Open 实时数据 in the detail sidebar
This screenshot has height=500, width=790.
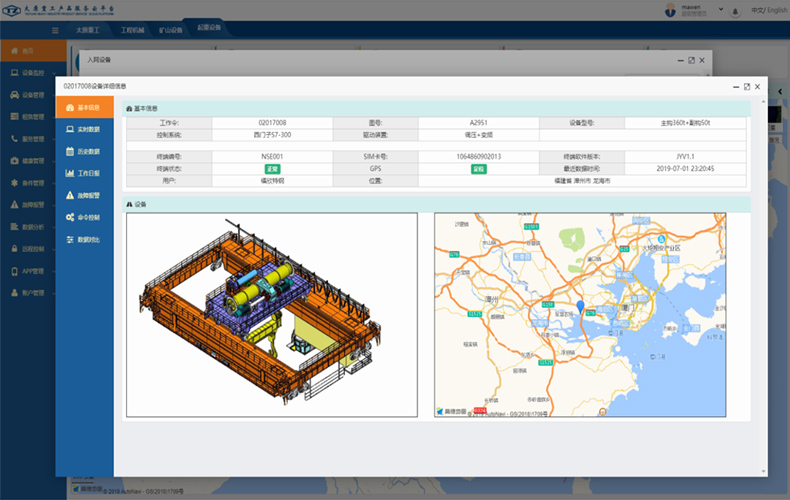pos(84,129)
